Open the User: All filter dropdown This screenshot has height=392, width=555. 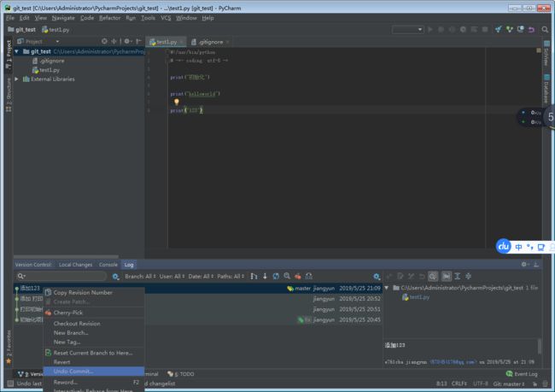(x=172, y=276)
